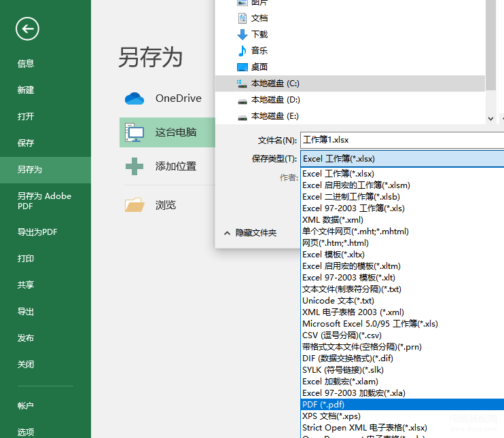The image size is (504, 438).
Task: Choose 网页(*.htm;*.html) option
Action: (x=402, y=243)
